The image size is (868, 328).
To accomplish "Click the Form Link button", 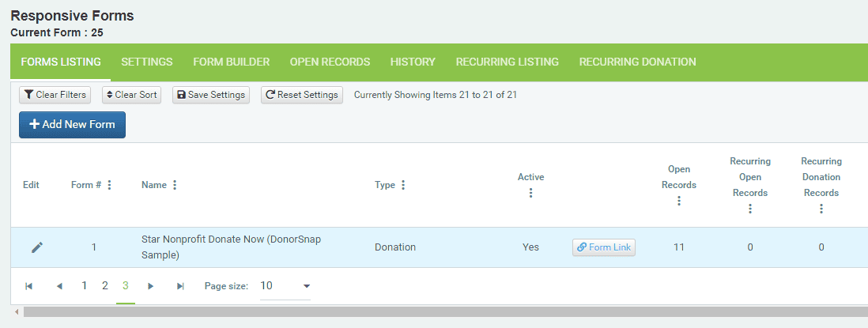I will [x=604, y=247].
